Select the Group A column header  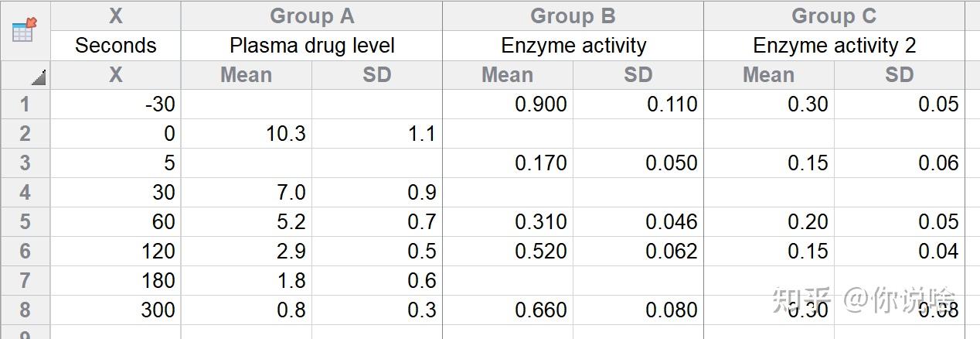[311, 15]
